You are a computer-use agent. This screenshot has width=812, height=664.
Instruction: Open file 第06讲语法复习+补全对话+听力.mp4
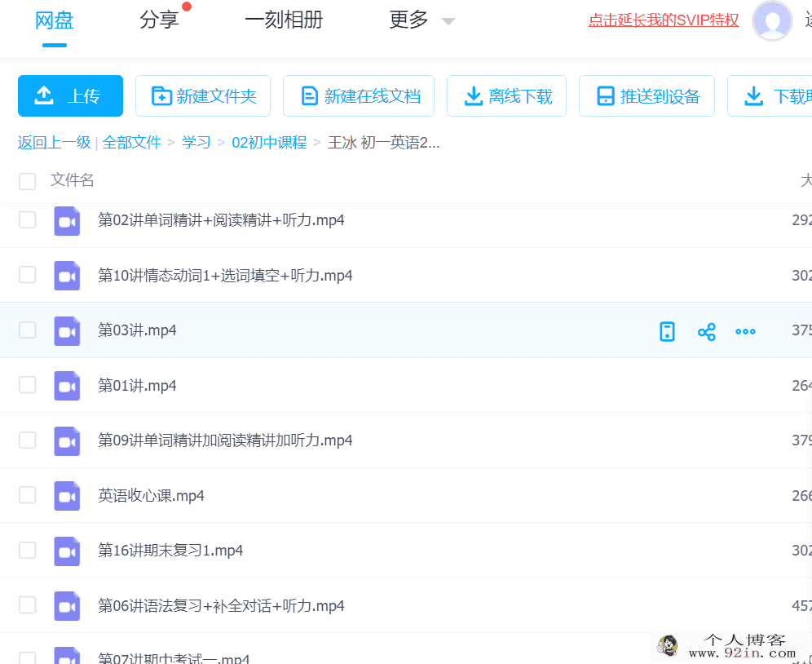221,606
